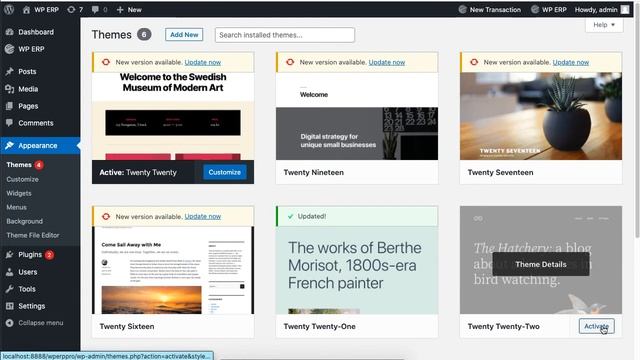
Task: Open the Howdy, admin account menu
Action: tap(602, 9)
